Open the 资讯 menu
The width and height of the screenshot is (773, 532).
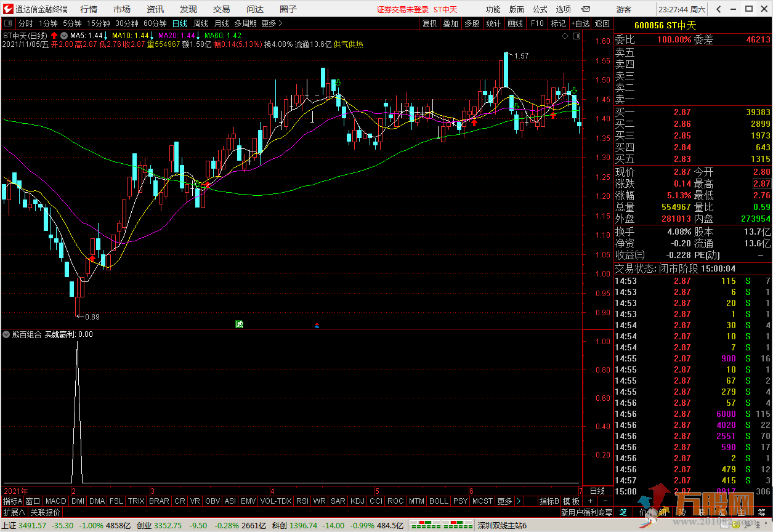pos(155,9)
